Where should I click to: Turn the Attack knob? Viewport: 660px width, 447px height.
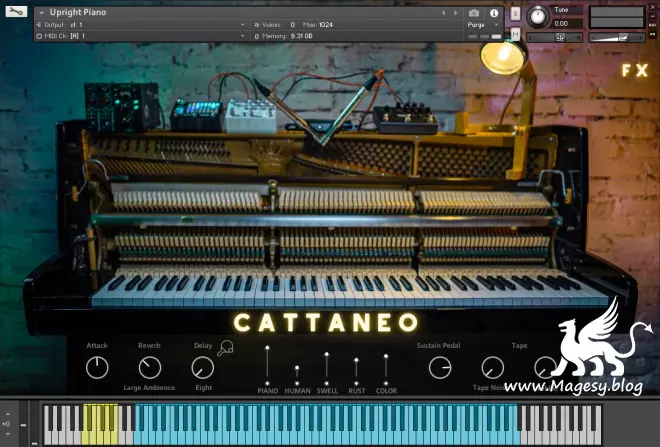(97, 367)
